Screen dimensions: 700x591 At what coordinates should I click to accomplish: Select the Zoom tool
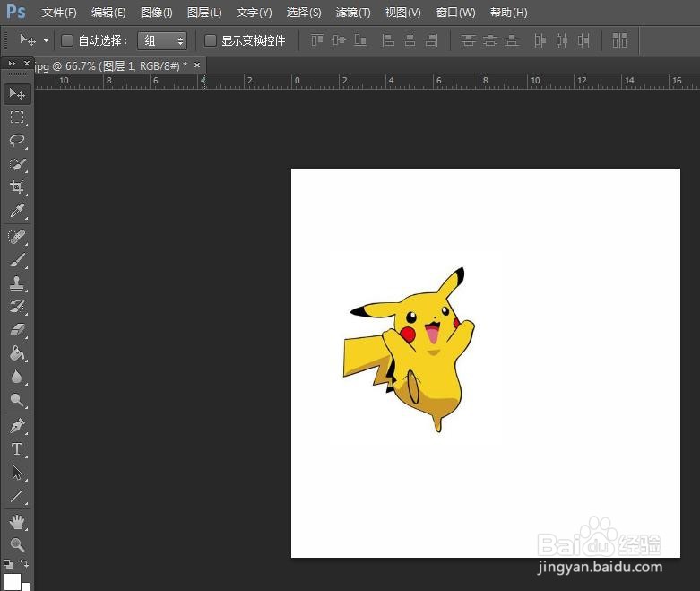pyautogui.click(x=17, y=544)
